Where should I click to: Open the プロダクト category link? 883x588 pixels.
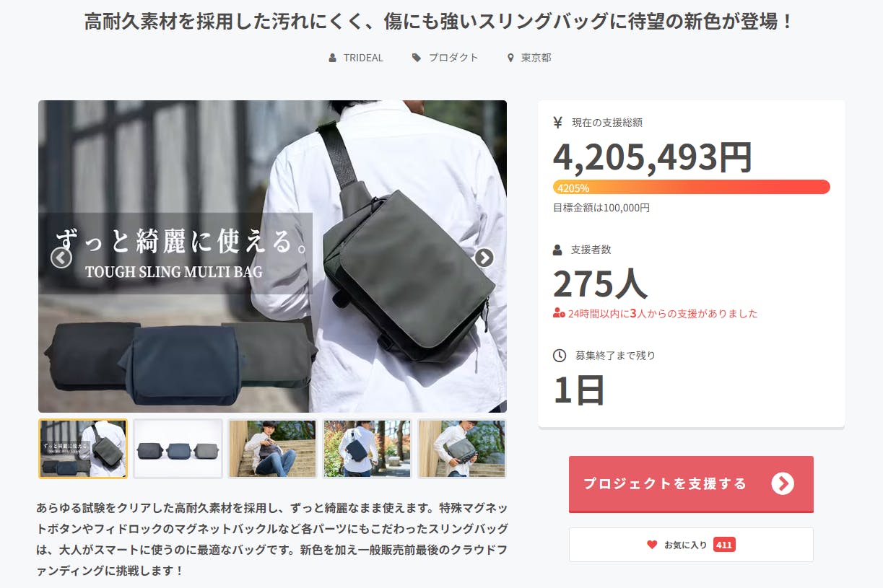[453, 58]
